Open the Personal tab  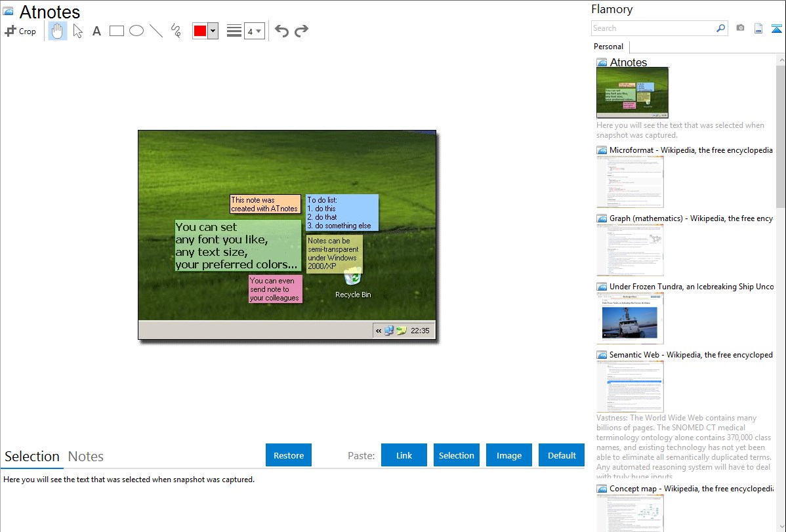coord(608,47)
